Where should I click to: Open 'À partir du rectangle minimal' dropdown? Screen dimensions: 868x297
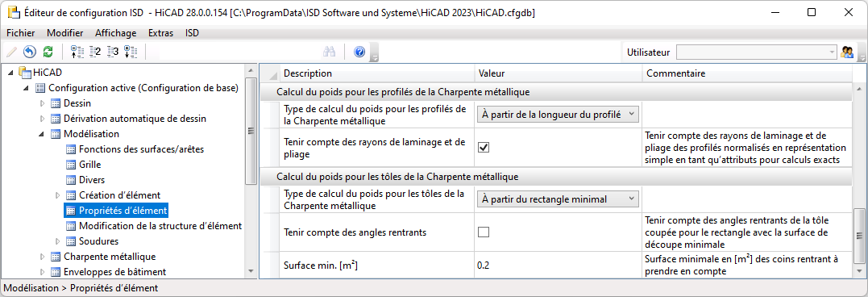pos(558,199)
